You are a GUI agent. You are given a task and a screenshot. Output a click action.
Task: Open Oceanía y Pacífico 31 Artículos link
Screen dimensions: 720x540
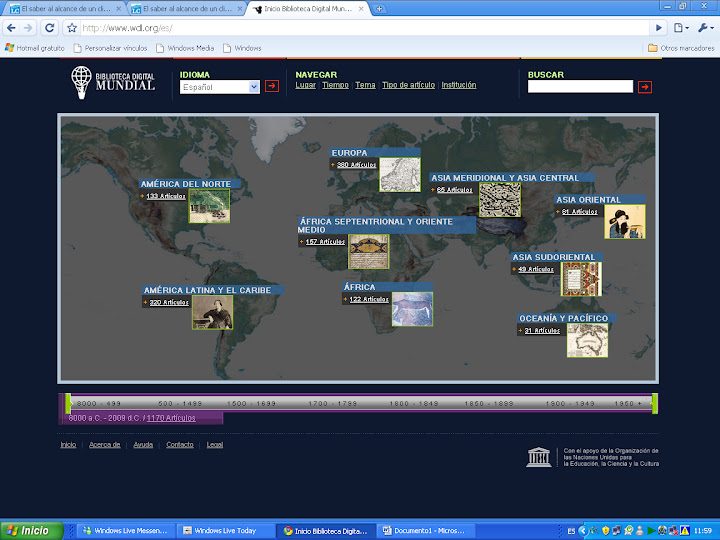coord(542,331)
